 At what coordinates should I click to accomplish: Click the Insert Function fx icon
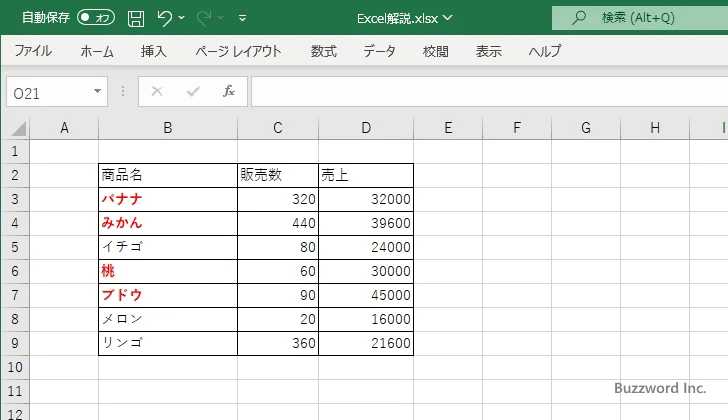point(228,92)
